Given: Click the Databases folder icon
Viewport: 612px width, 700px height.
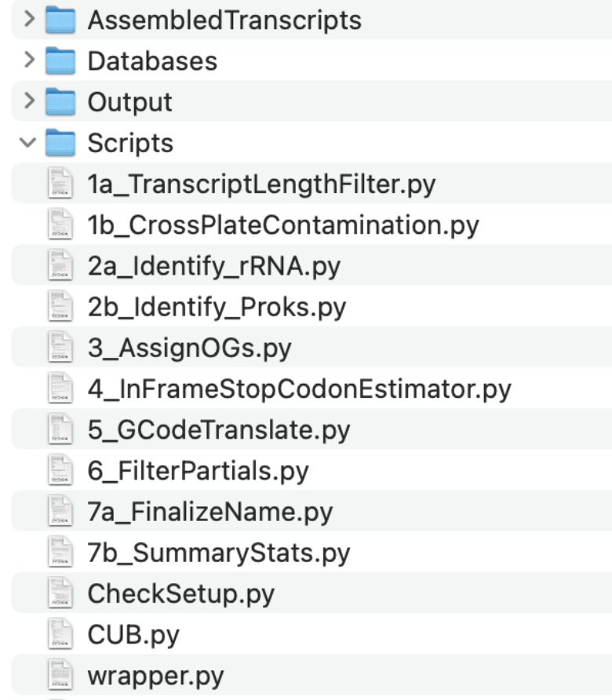Looking at the screenshot, I should tap(60, 60).
